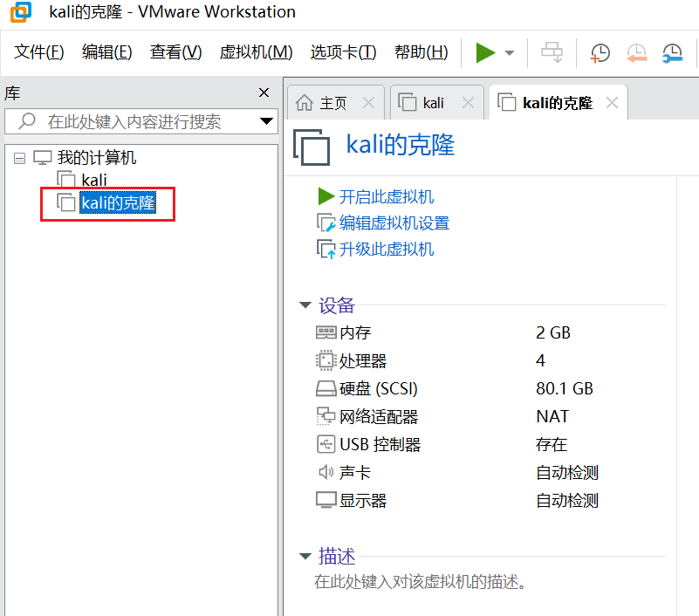Open the 选项卡(T) menu

point(343,52)
